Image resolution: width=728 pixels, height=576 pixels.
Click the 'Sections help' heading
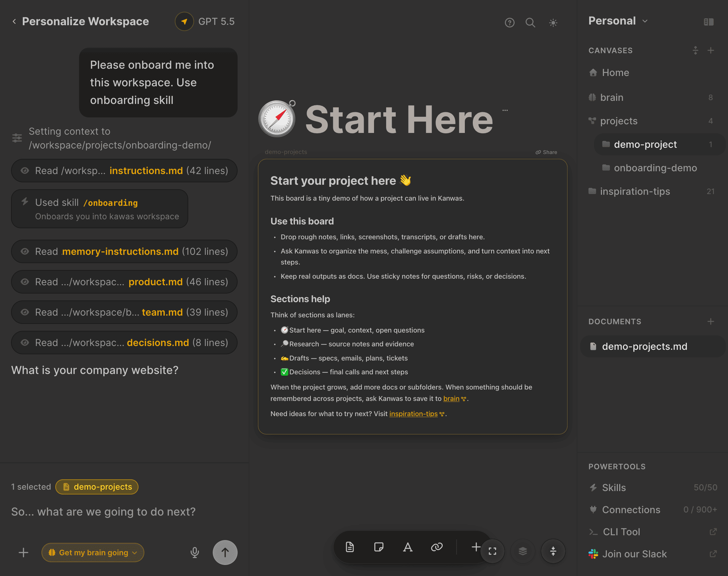tap(300, 299)
